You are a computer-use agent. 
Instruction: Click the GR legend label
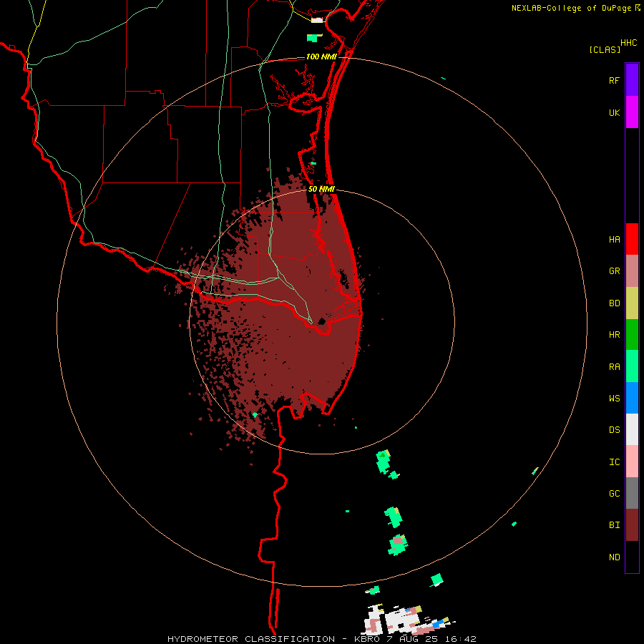pyautogui.click(x=614, y=271)
